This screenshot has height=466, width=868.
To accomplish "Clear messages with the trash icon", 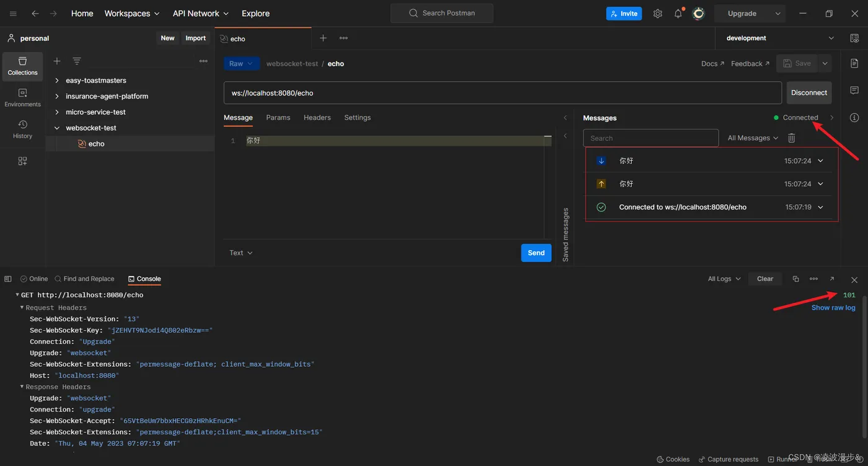I will click(x=792, y=138).
